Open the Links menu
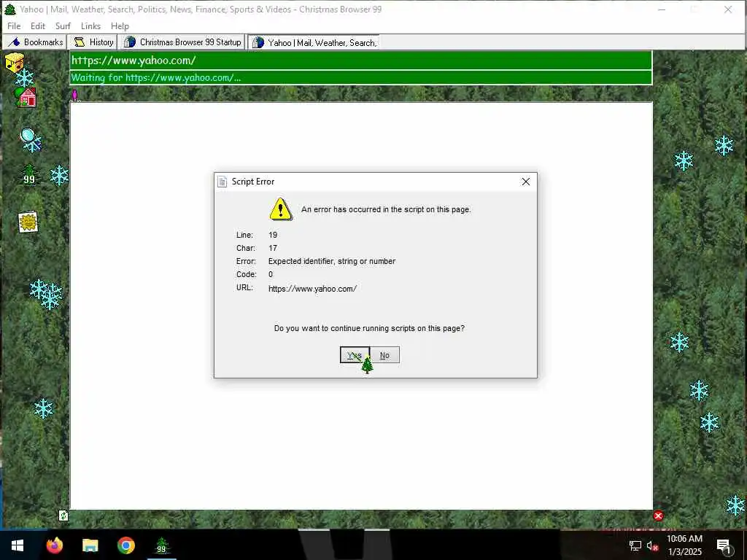747x560 pixels. 90,26
